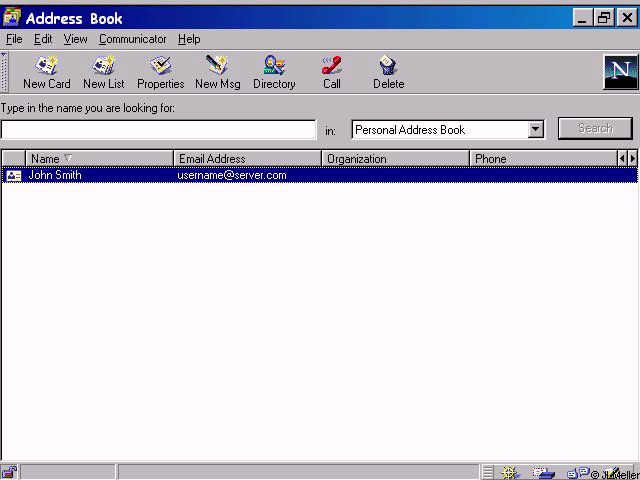Show more columns with right arrow
640x480 pixels.
[632, 158]
